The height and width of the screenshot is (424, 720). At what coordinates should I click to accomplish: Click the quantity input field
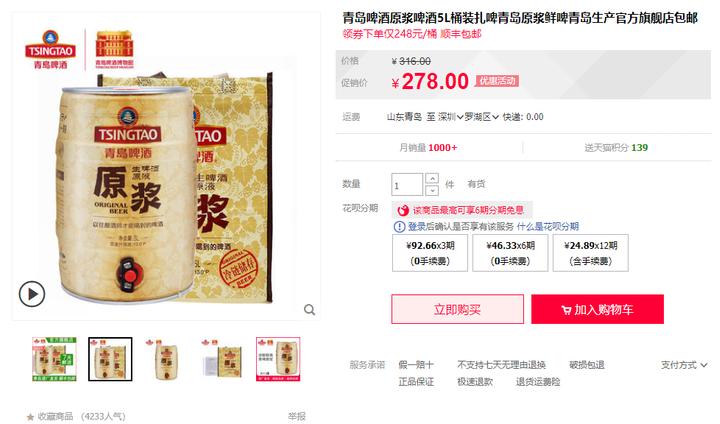point(407,185)
